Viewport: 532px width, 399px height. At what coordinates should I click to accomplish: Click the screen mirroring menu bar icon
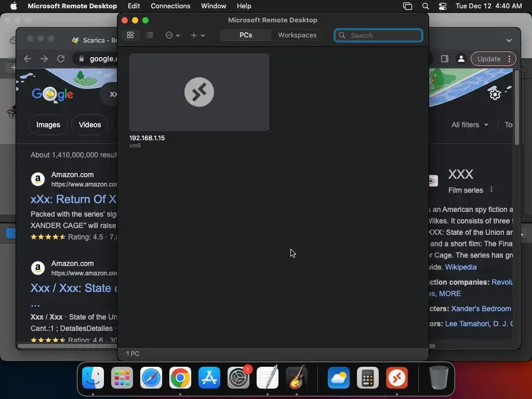[407, 6]
